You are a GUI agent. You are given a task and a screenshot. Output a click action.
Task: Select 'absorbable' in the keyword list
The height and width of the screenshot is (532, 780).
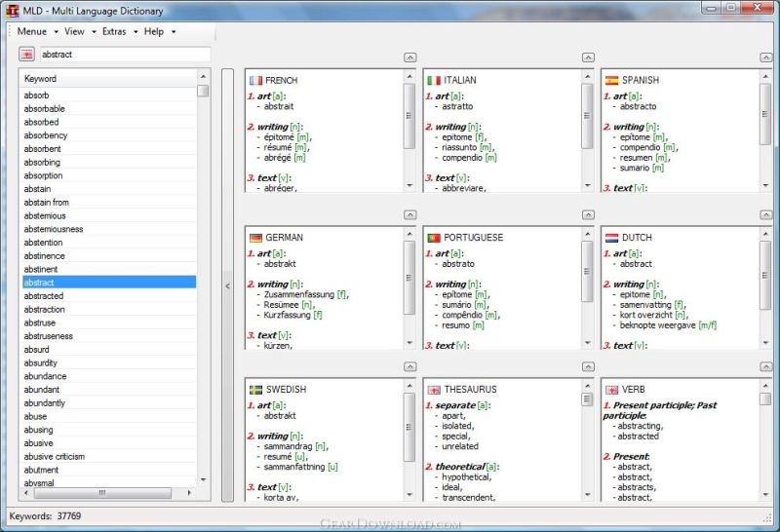[109, 108]
